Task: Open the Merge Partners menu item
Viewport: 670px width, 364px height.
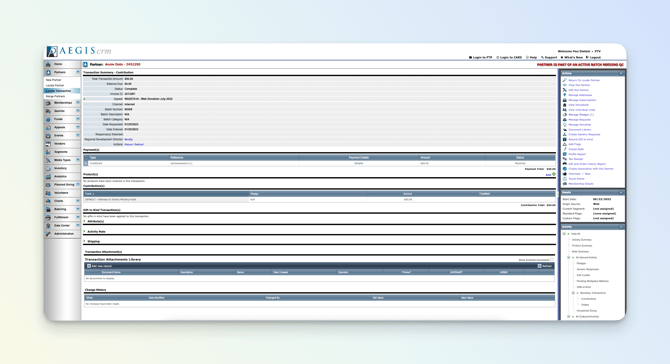Action: click(x=56, y=97)
